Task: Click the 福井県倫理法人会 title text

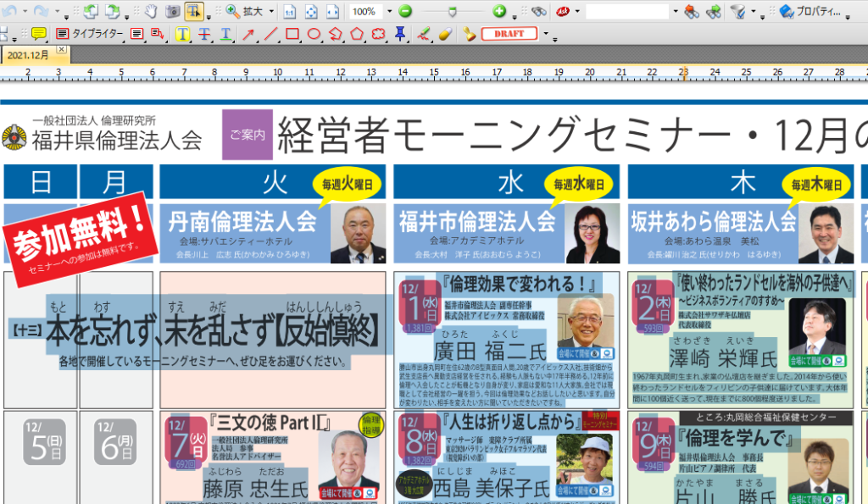Action: [x=117, y=141]
